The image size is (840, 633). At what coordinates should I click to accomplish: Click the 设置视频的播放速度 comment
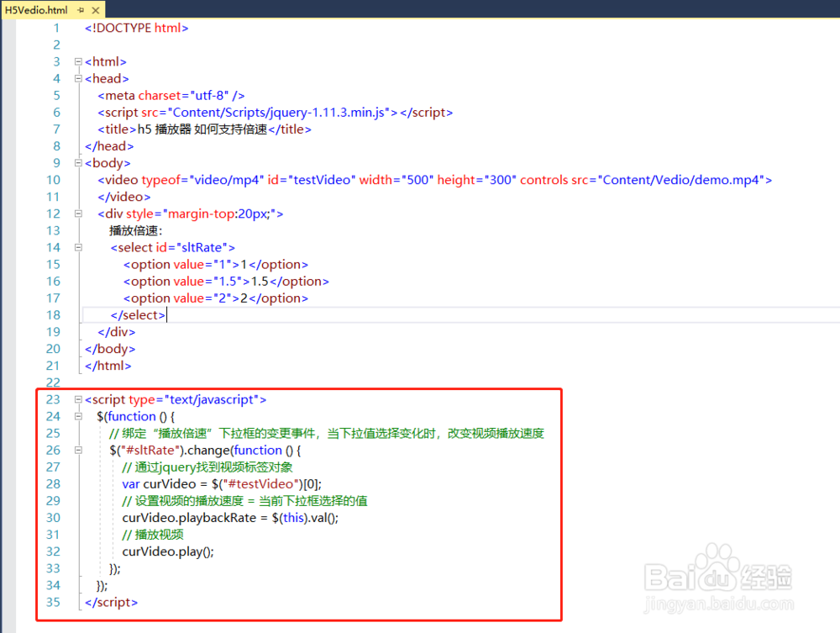[244, 501]
